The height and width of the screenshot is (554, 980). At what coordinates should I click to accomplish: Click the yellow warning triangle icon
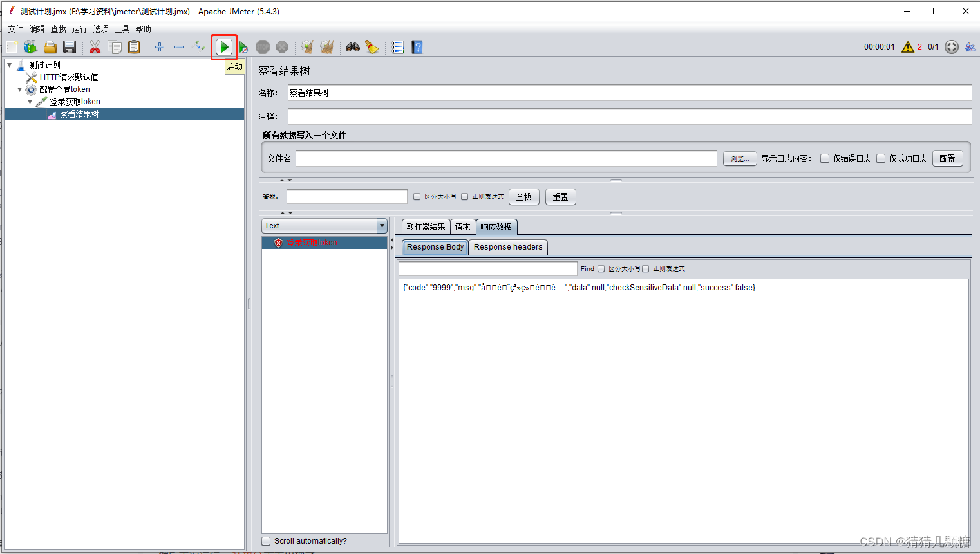(x=908, y=47)
